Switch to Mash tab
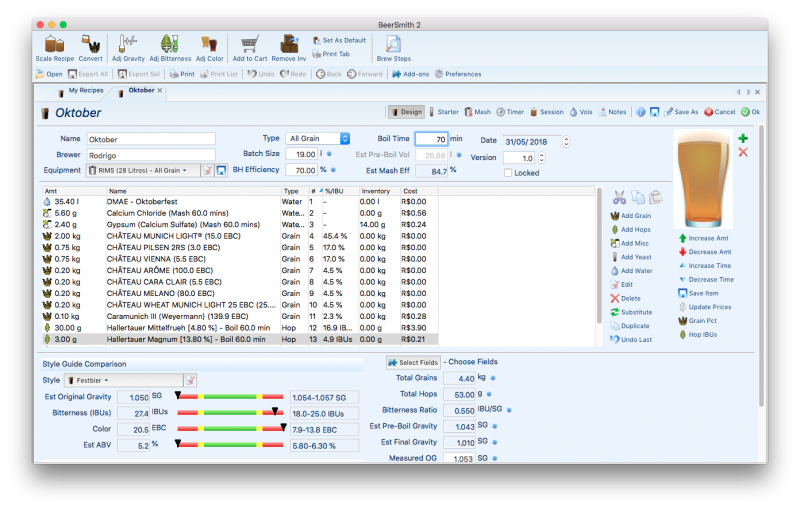The height and width of the screenshot is (510, 800). click(x=478, y=112)
